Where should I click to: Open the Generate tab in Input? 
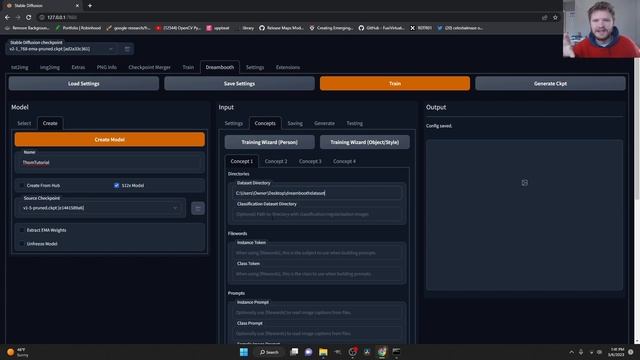pyautogui.click(x=324, y=123)
